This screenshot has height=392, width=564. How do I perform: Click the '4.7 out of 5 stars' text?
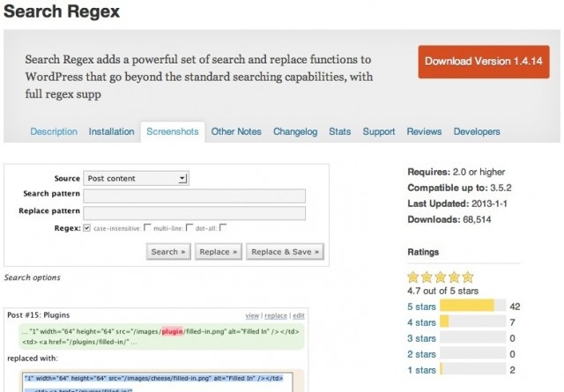tap(442, 291)
